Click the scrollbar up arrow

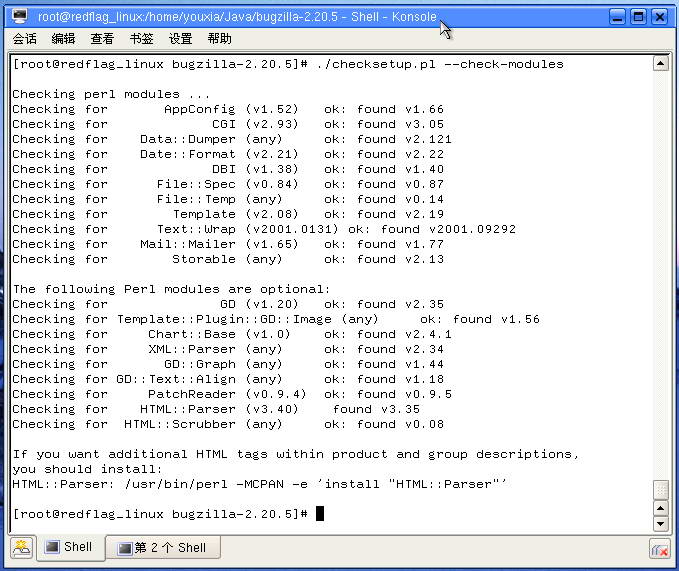660,63
